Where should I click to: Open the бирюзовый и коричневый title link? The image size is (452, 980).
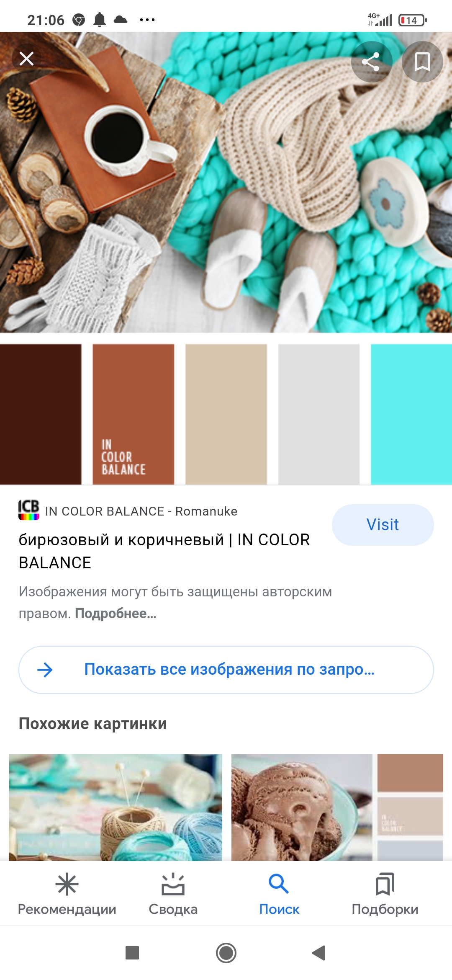(164, 551)
